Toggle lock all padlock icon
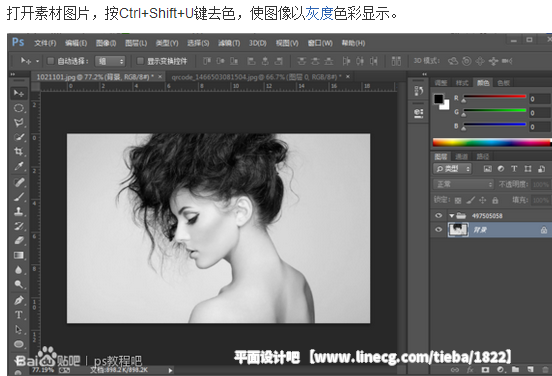The height and width of the screenshot is (376, 552). coord(495,200)
